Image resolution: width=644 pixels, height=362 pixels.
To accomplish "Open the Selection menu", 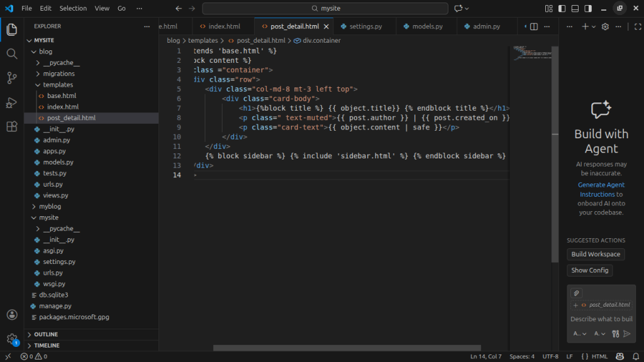I will pos(73,8).
